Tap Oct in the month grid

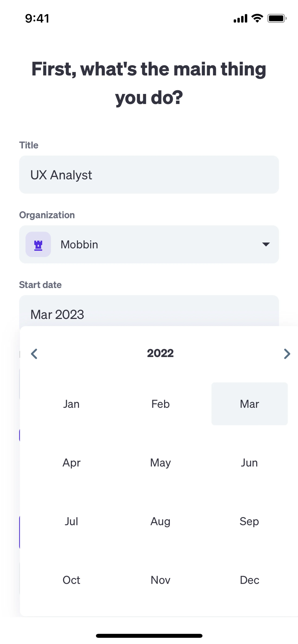pyautogui.click(x=71, y=580)
